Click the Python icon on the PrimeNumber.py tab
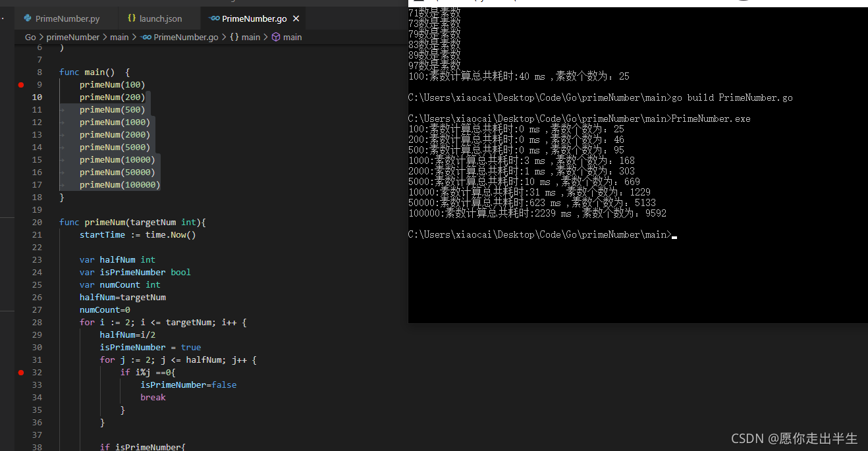 pyautogui.click(x=27, y=18)
